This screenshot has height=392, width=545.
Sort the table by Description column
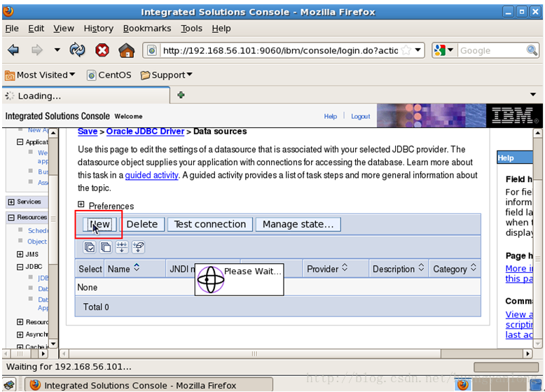pyautogui.click(x=421, y=267)
